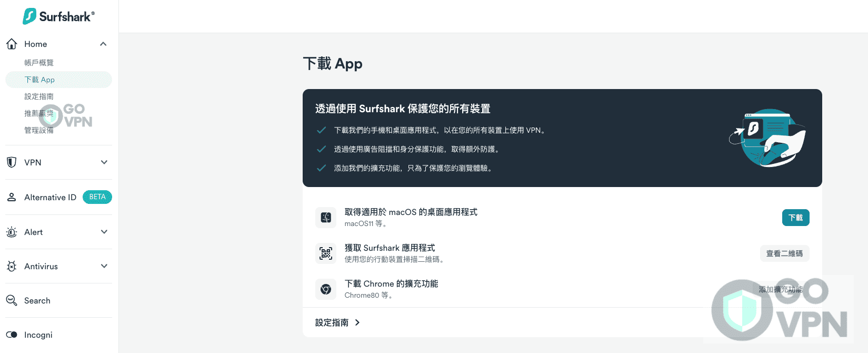Expand the Alert section chevron

point(104,232)
